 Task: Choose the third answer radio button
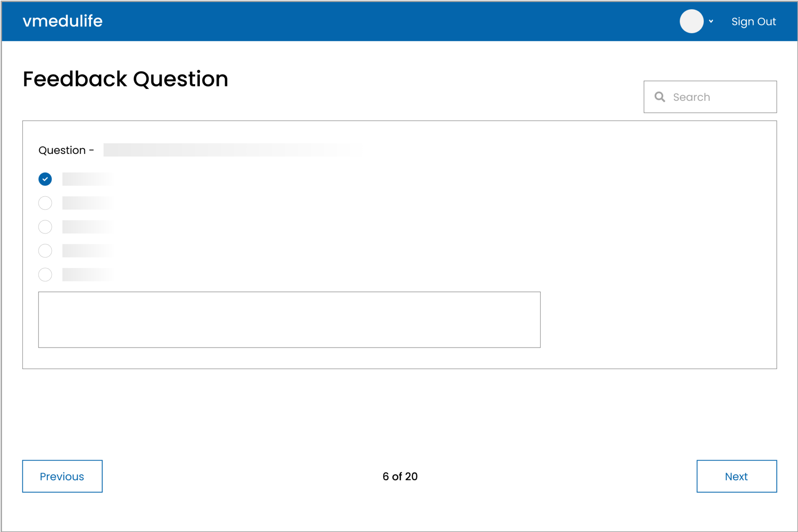45,227
